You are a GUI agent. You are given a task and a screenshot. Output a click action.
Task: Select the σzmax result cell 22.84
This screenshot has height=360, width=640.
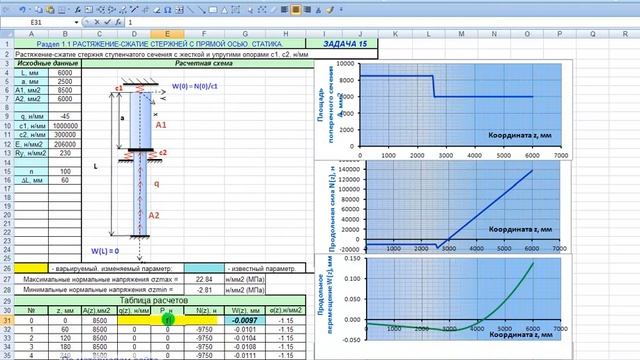(x=204, y=279)
